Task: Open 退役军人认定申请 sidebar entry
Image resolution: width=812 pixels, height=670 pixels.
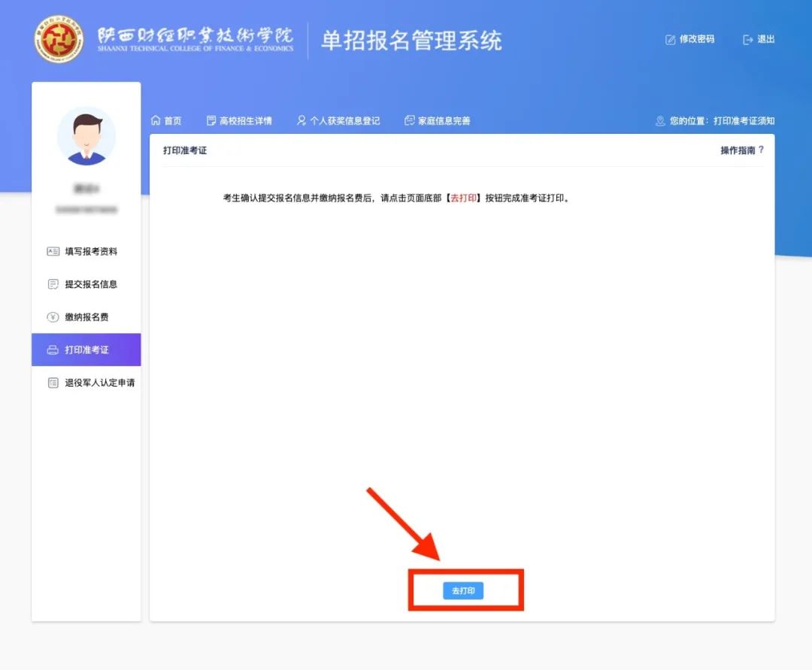Action: click(x=99, y=383)
